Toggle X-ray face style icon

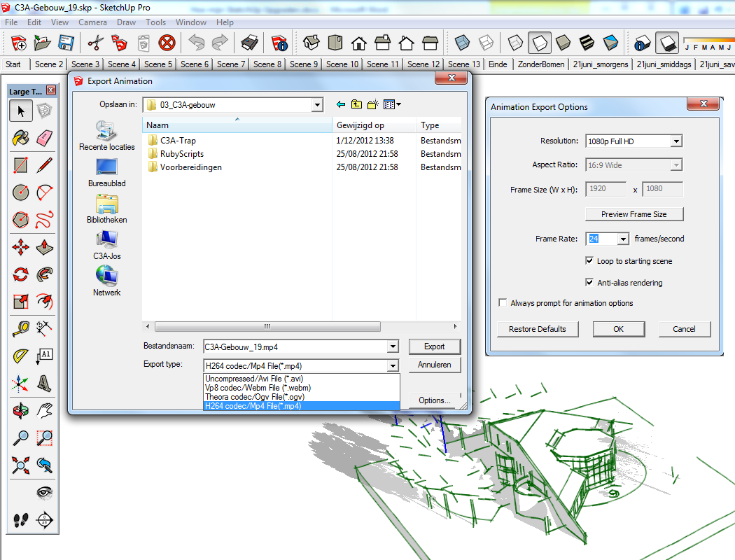click(x=462, y=43)
